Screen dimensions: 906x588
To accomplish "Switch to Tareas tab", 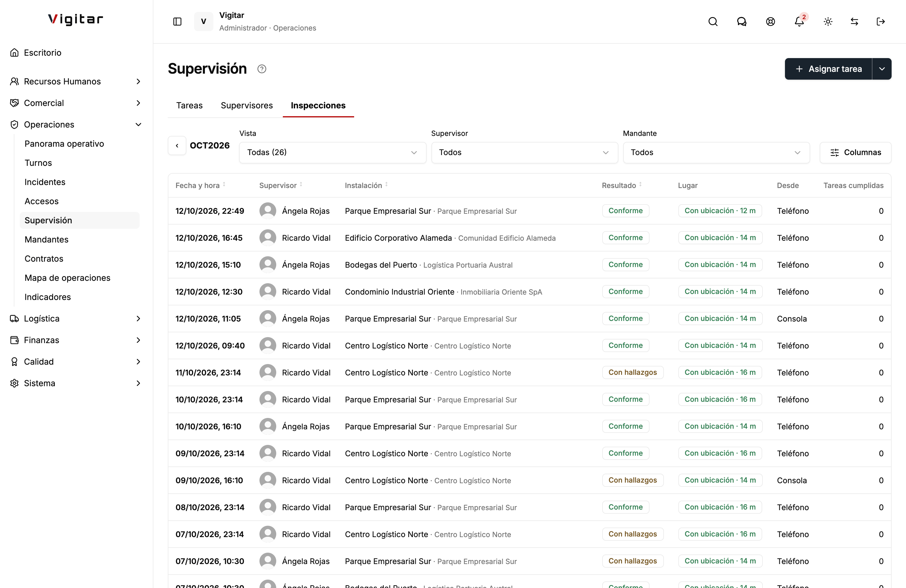I will tap(189, 105).
